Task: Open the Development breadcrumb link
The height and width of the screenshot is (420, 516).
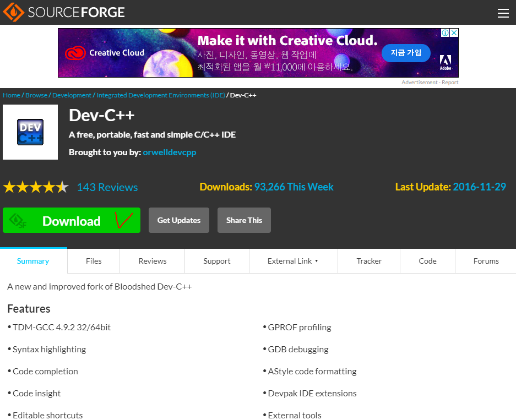Action: pyautogui.click(x=72, y=95)
